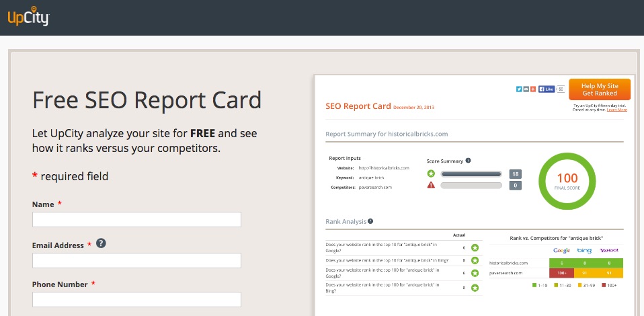Viewport: 644px width, 316px height.
Task: Click the Google logo column header
Action: pyautogui.click(x=561, y=250)
